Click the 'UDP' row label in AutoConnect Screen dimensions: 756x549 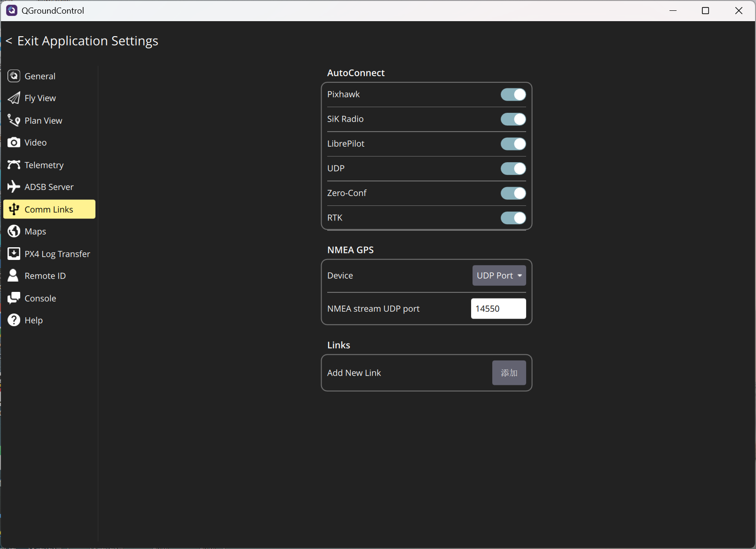tap(336, 168)
